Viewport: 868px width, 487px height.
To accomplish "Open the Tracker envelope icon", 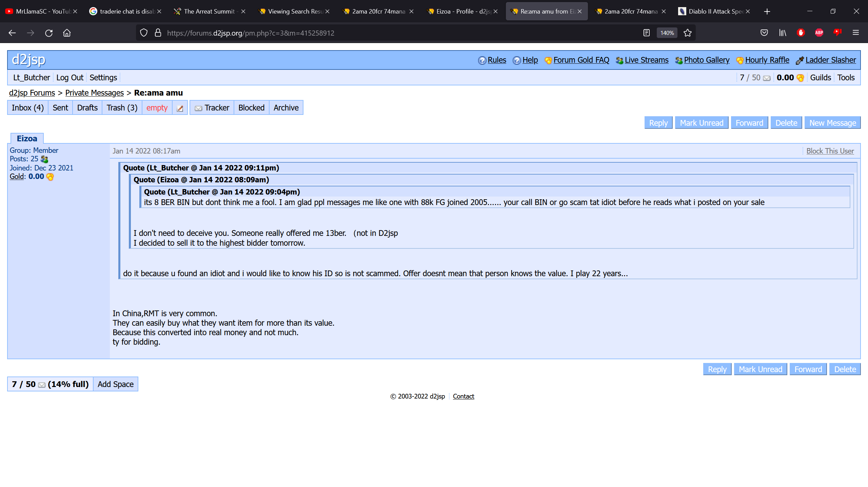I will click(199, 108).
